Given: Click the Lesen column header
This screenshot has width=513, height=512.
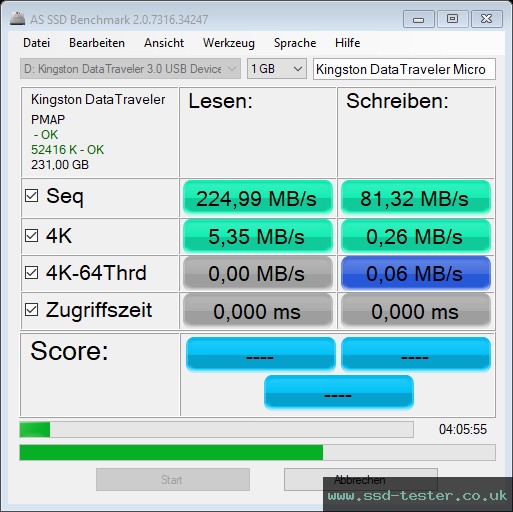Looking at the screenshot, I should 220,101.
